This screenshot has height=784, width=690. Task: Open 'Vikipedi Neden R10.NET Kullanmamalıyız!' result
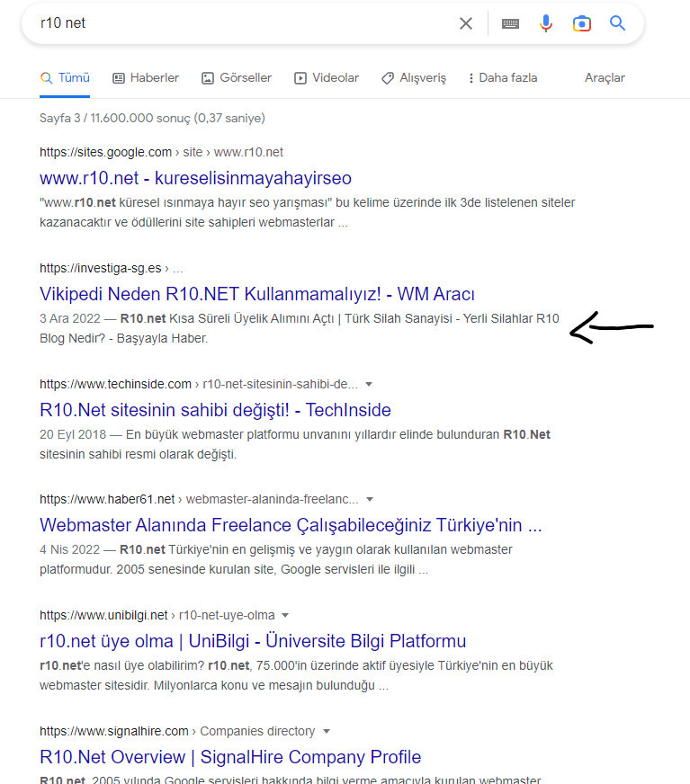coord(257,294)
